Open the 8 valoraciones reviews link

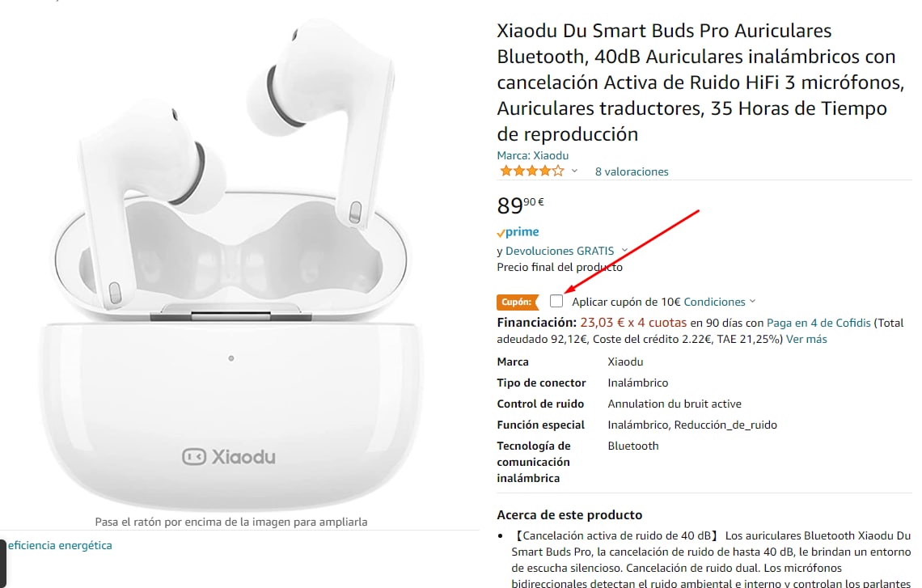point(632,171)
